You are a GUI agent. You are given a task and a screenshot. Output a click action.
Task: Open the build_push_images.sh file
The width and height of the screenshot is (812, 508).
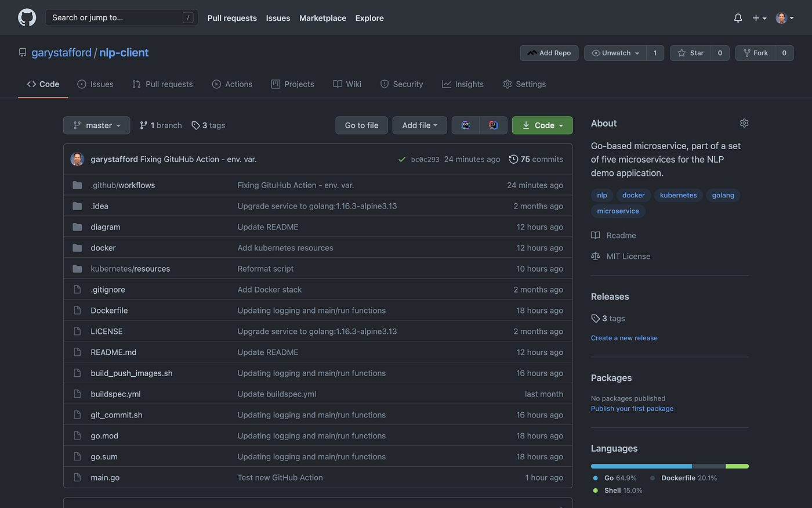click(132, 373)
